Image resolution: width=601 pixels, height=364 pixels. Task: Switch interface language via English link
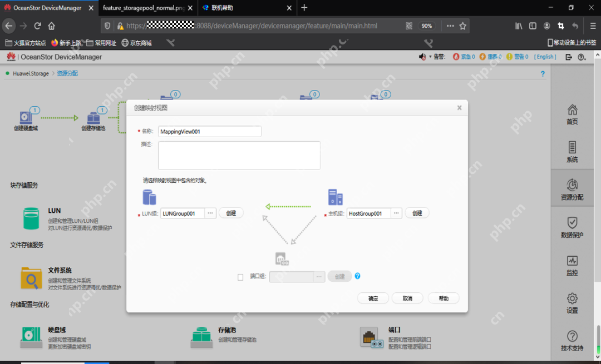tap(545, 56)
